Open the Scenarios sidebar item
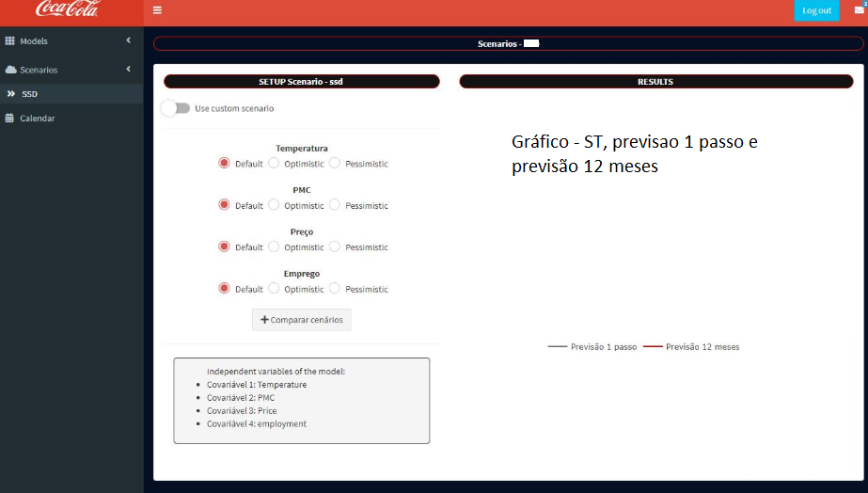Image resolution: width=868 pixels, height=493 pixels. [71, 70]
